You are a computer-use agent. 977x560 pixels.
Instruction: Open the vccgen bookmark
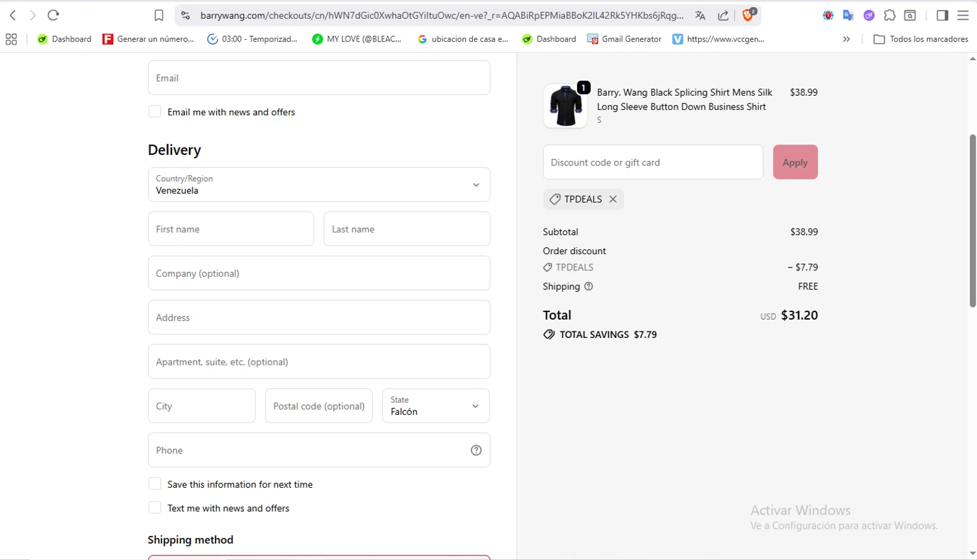(719, 39)
